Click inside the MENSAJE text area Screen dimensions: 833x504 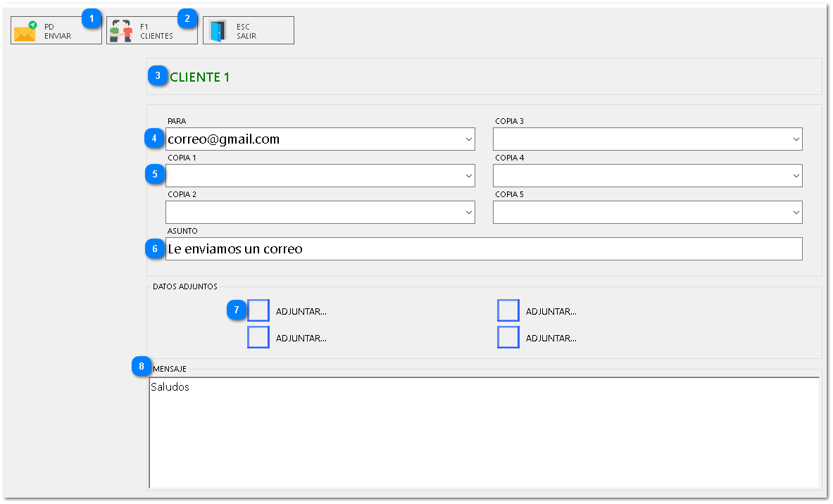(483, 433)
